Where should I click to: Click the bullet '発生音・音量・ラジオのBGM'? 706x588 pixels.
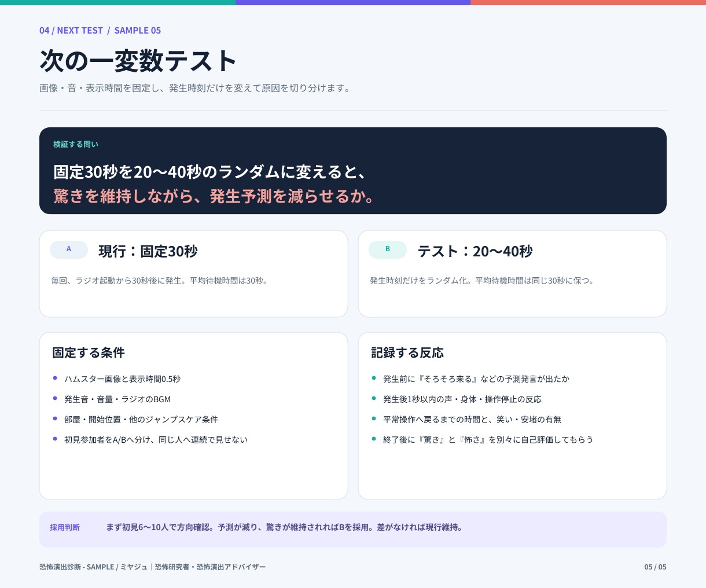tap(117, 399)
